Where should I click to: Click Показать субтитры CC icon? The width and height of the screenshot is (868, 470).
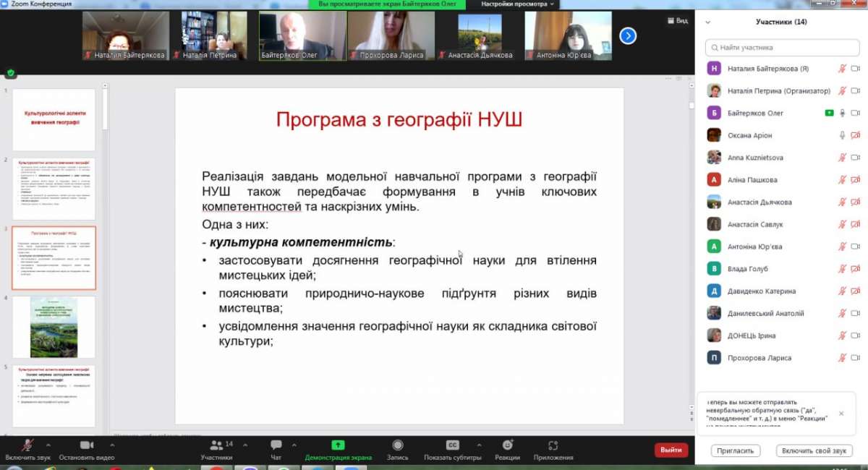pyautogui.click(x=453, y=446)
